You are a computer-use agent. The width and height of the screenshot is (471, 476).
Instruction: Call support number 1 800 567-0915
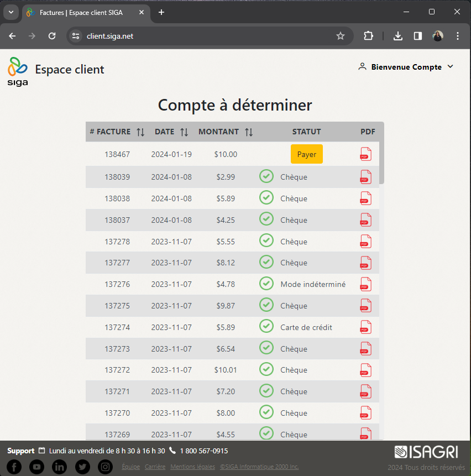tap(203, 451)
